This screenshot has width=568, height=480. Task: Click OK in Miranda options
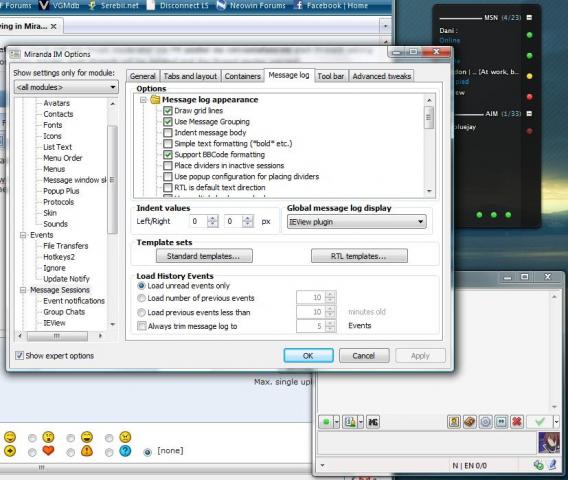point(308,356)
